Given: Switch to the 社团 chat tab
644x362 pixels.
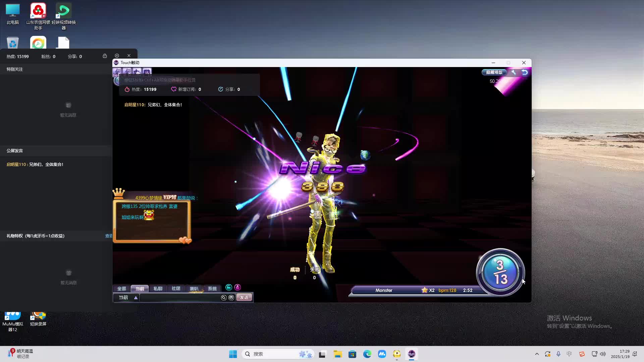Looking at the screenshot, I should 176,289.
